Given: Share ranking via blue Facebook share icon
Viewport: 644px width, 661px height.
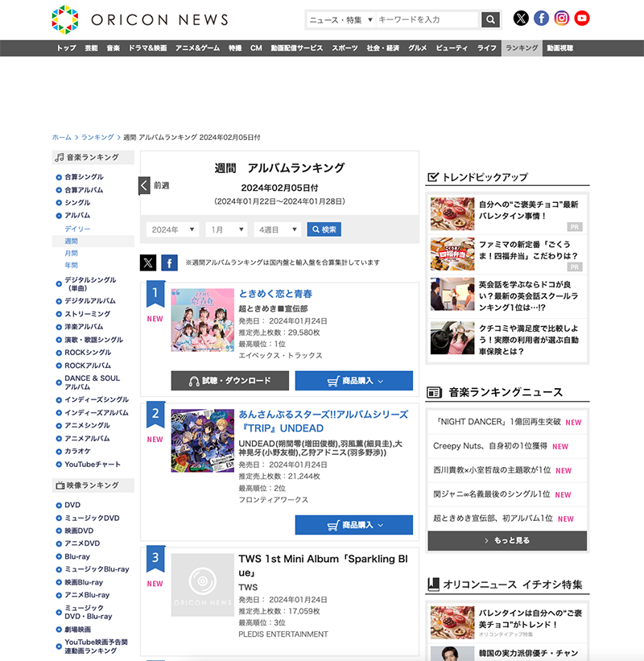Looking at the screenshot, I should click(169, 262).
